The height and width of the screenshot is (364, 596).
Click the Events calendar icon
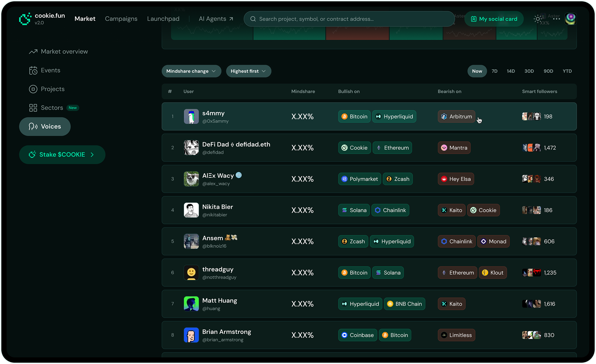point(33,70)
